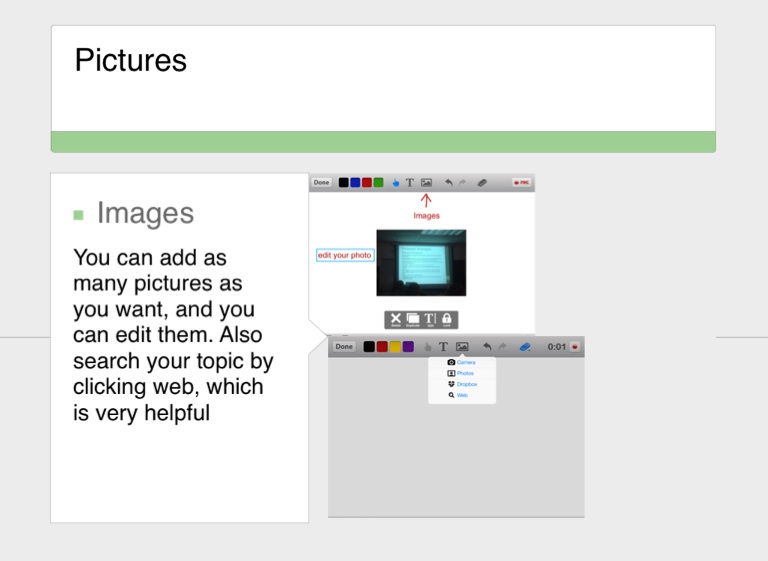Click the Lock icon below the photo
This screenshot has width=768, height=561.
coord(447,319)
